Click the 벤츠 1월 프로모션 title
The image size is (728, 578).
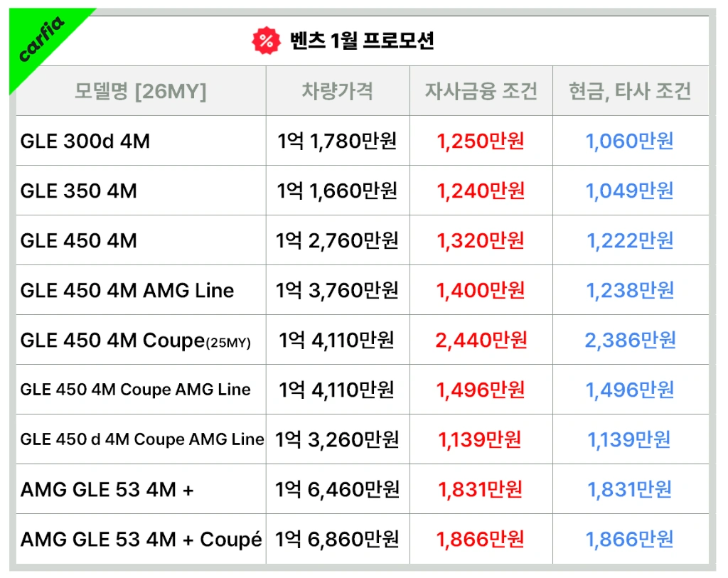[362, 41]
